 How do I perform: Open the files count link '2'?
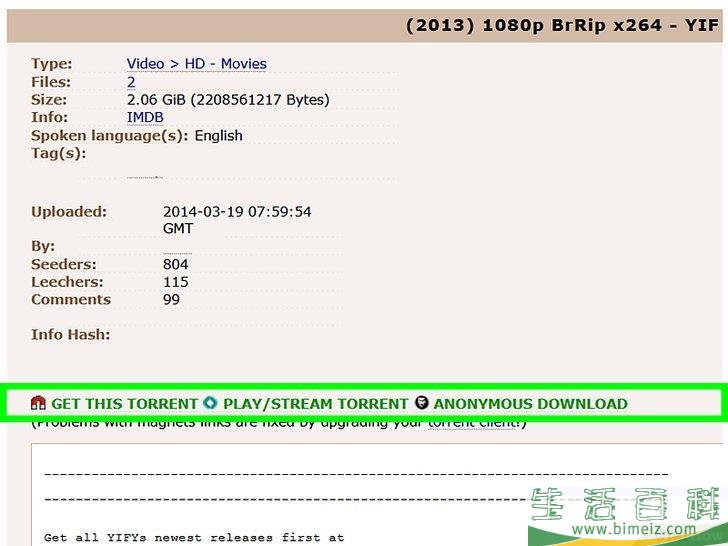131,82
